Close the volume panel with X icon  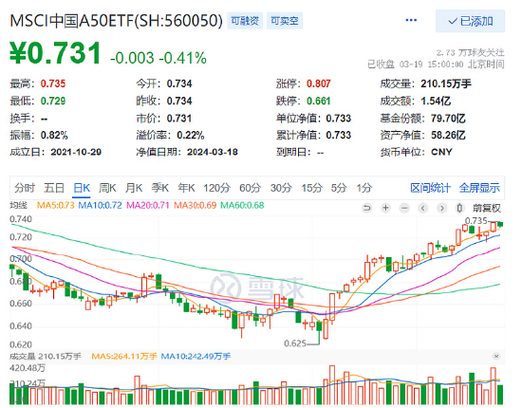[x=496, y=356]
